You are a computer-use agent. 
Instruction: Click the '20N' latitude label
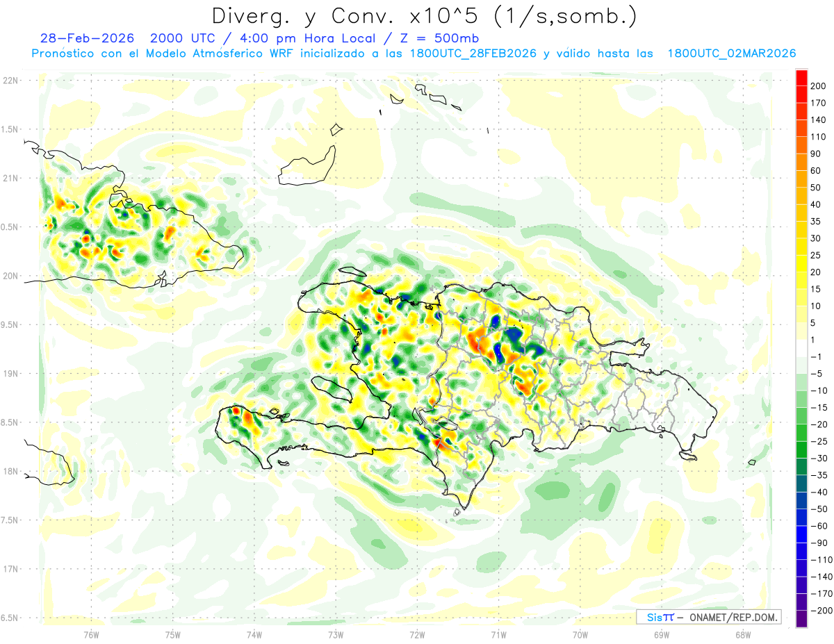pos(10,276)
